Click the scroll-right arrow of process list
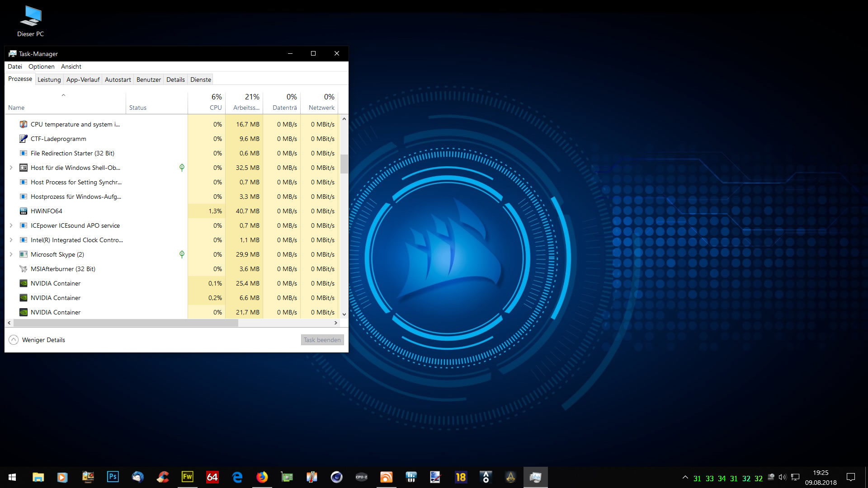Viewport: 868px width, 488px height. pyautogui.click(x=335, y=323)
